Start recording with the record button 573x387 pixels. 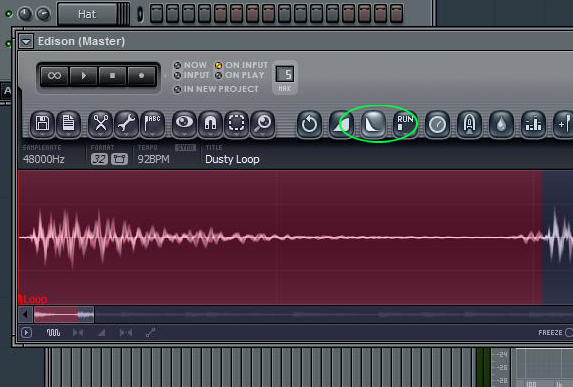(141, 76)
